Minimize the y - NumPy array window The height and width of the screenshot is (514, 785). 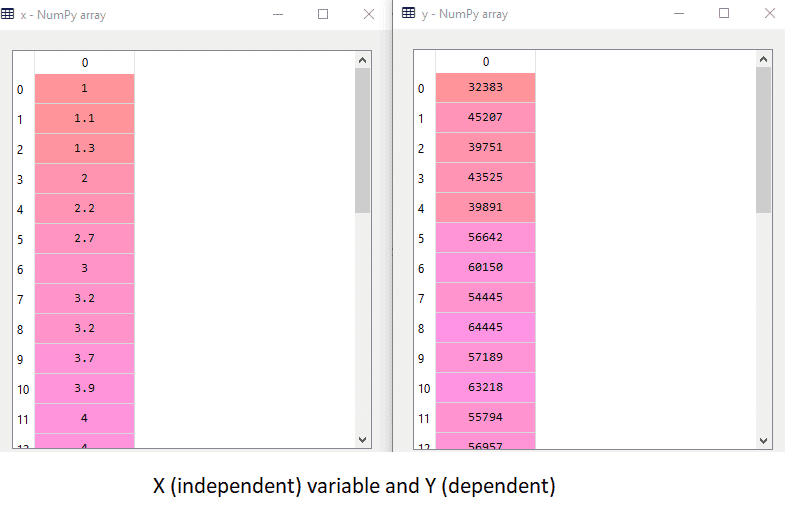[677, 14]
